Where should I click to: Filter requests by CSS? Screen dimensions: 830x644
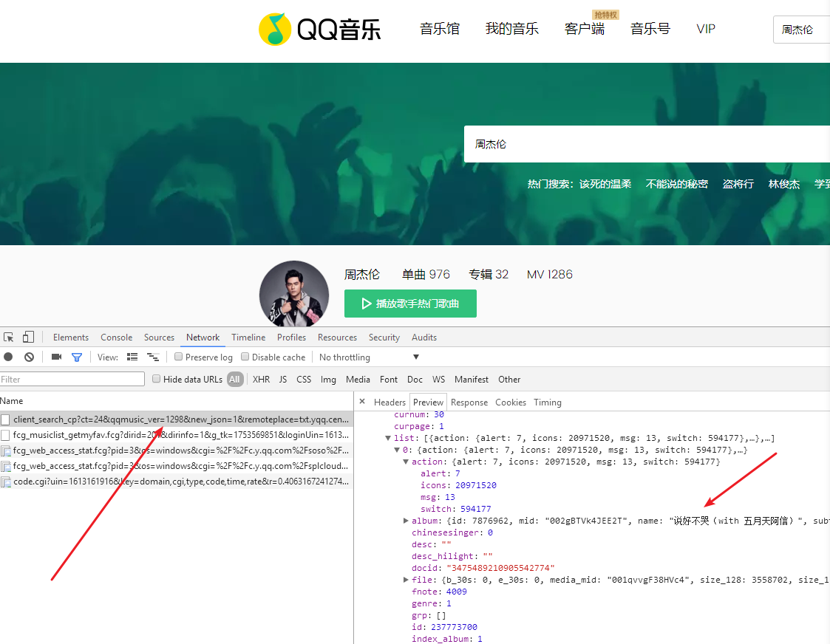click(x=304, y=379)
